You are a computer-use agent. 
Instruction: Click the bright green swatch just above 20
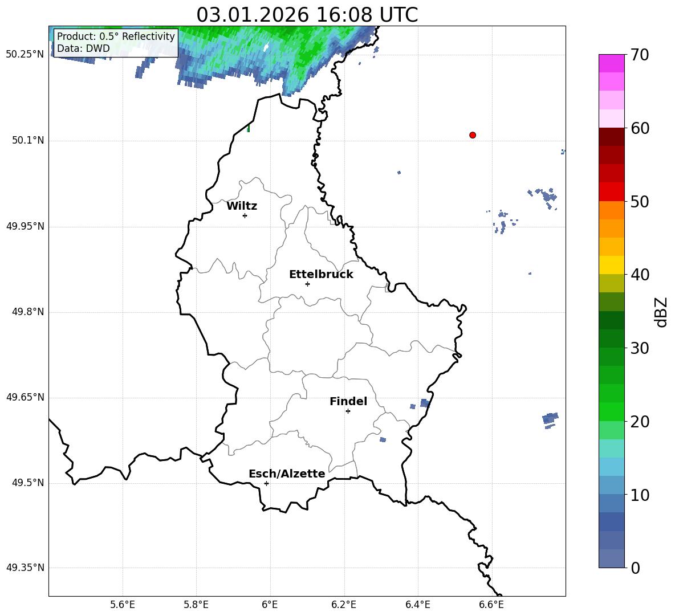pyautogui.click(x=611, y=412)
